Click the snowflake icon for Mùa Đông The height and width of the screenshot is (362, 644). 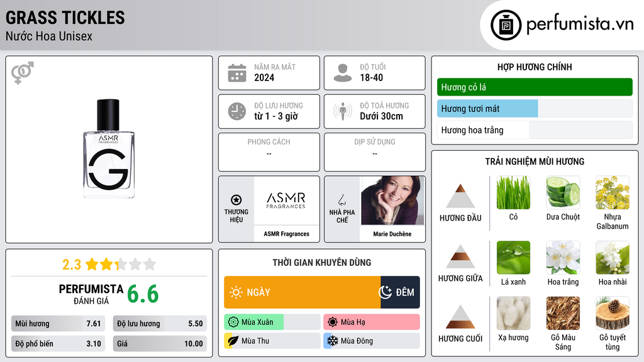click(333, 341)
